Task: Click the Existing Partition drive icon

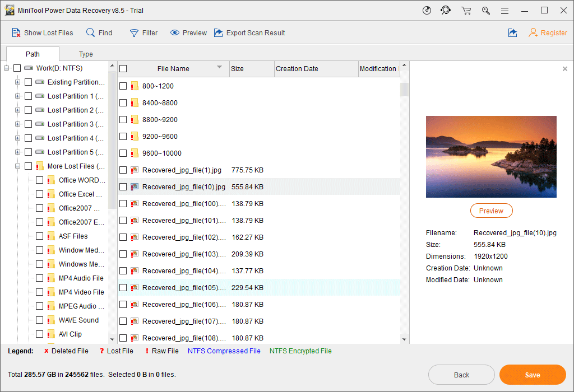Action: coord(40,82)
